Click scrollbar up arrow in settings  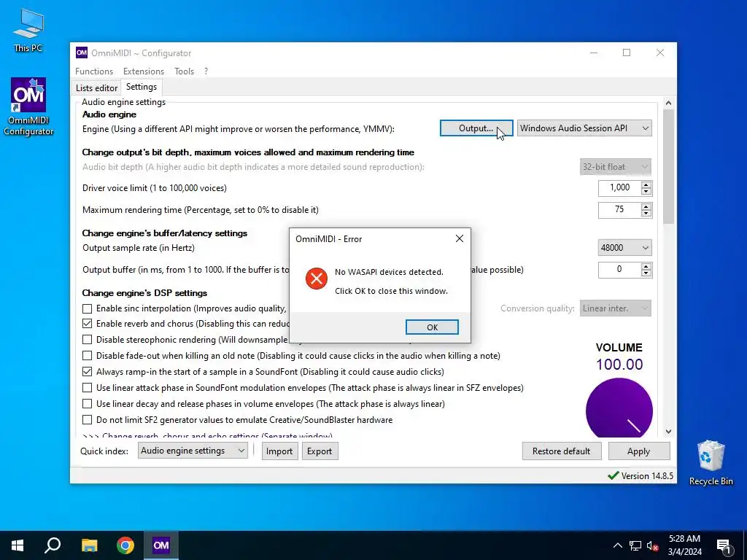click(x=668, y=103)
